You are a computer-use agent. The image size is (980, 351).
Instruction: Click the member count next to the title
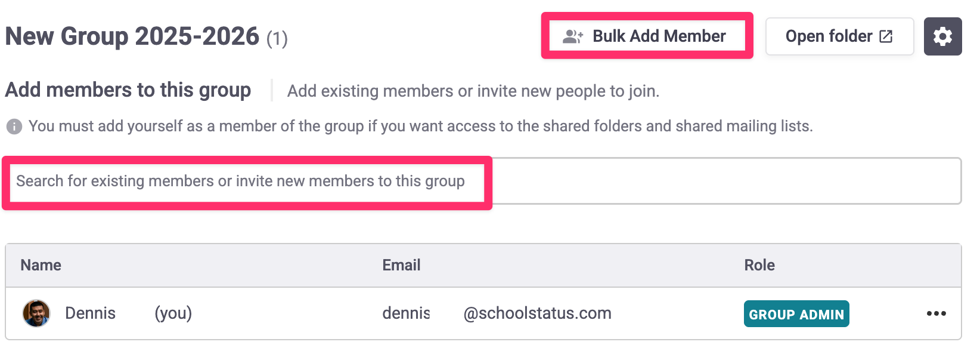(277, 39)
